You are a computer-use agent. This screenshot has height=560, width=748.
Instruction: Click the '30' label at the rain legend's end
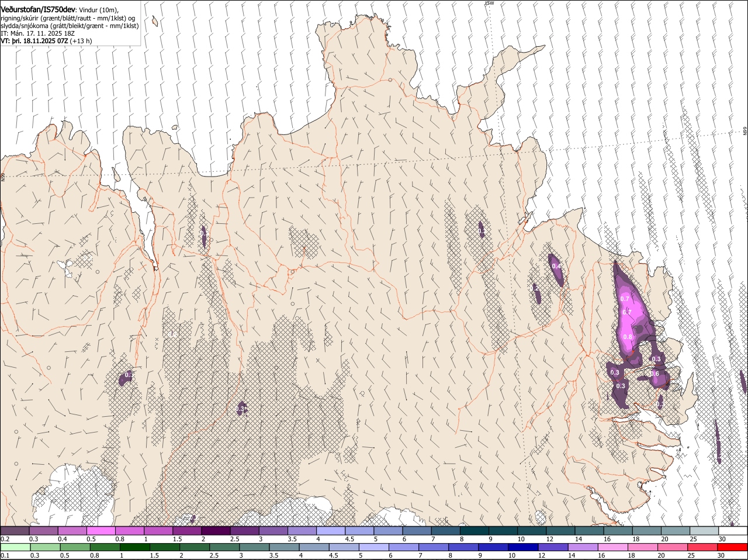(722, 555)
